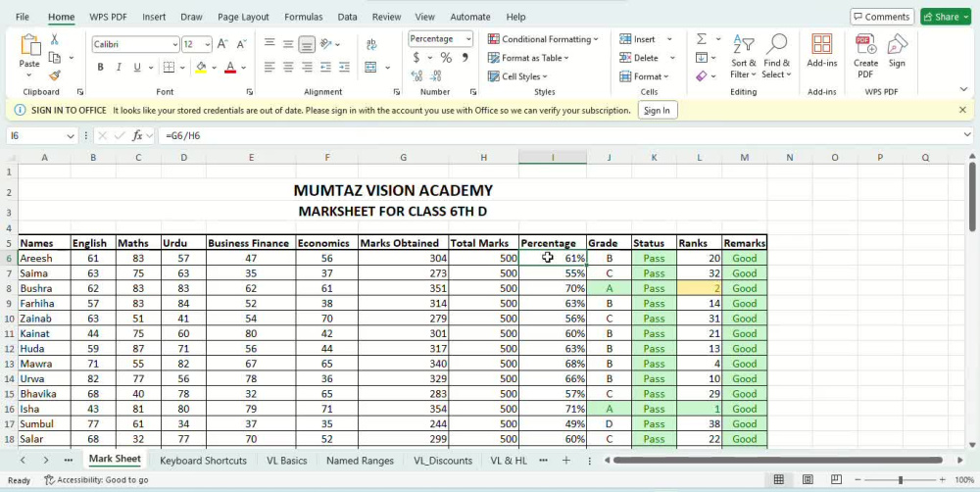Click the green Share button

(x=946, y=17)
